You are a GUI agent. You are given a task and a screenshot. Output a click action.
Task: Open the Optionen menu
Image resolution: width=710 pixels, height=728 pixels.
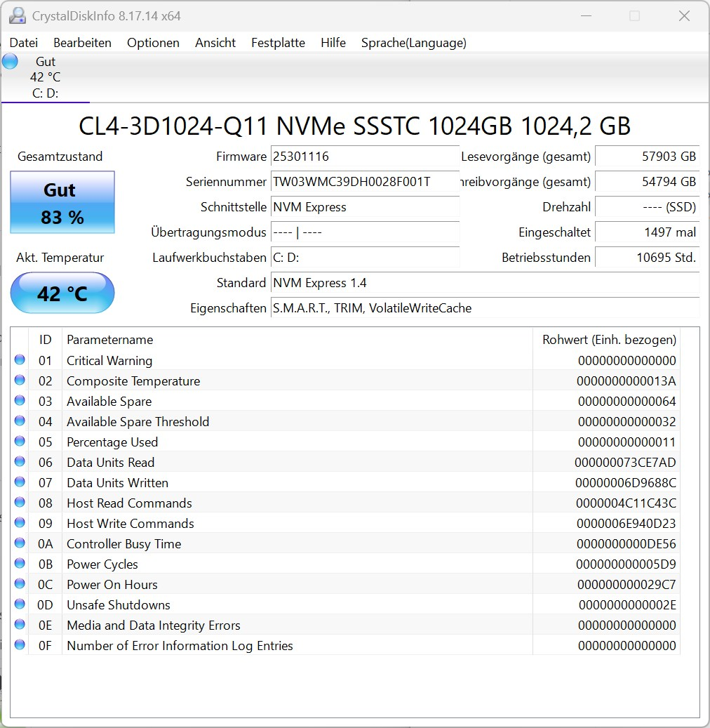click(x=153, y=43)
